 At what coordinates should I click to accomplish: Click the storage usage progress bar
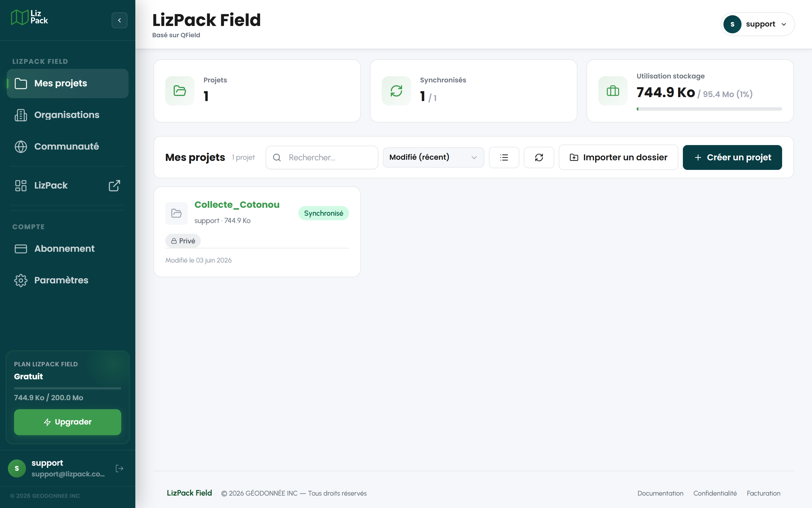[709, 109]
